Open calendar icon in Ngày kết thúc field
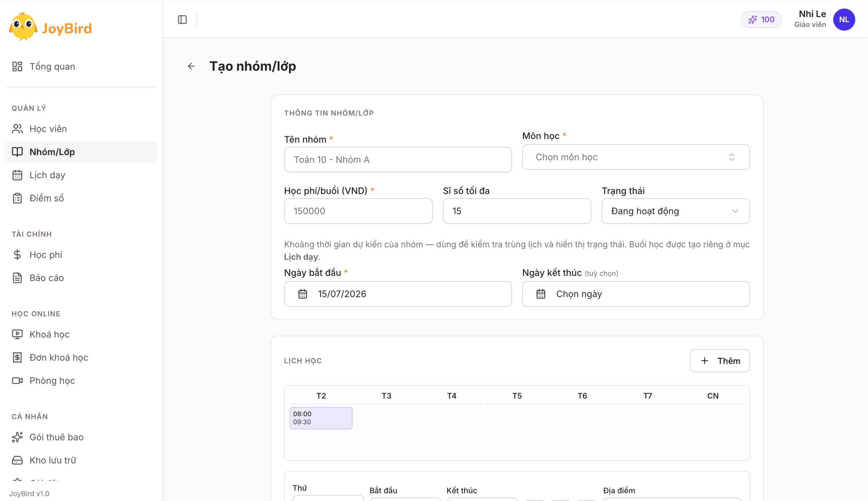 [x=541, y=294]
